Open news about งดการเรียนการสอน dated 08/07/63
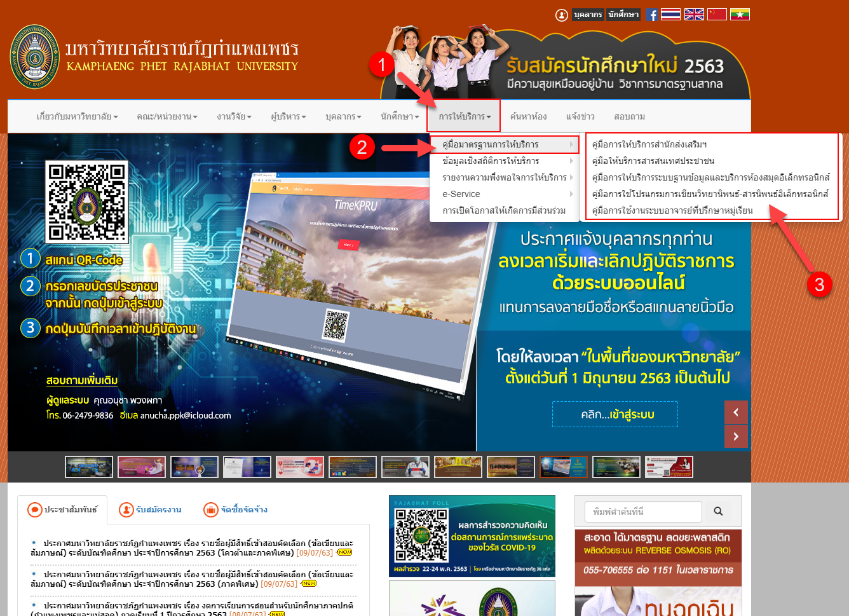 pyautogui.click(x=191, y=608)
